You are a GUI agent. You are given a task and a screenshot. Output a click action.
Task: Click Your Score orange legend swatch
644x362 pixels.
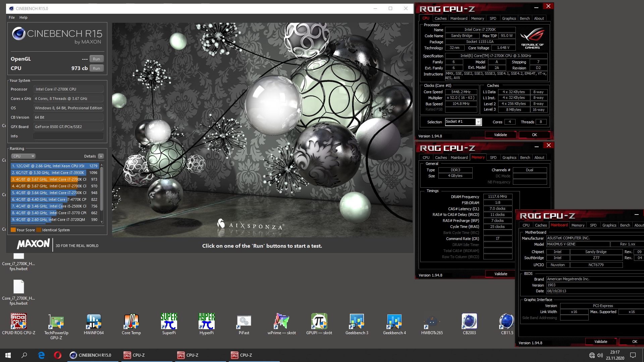[13, 230]
